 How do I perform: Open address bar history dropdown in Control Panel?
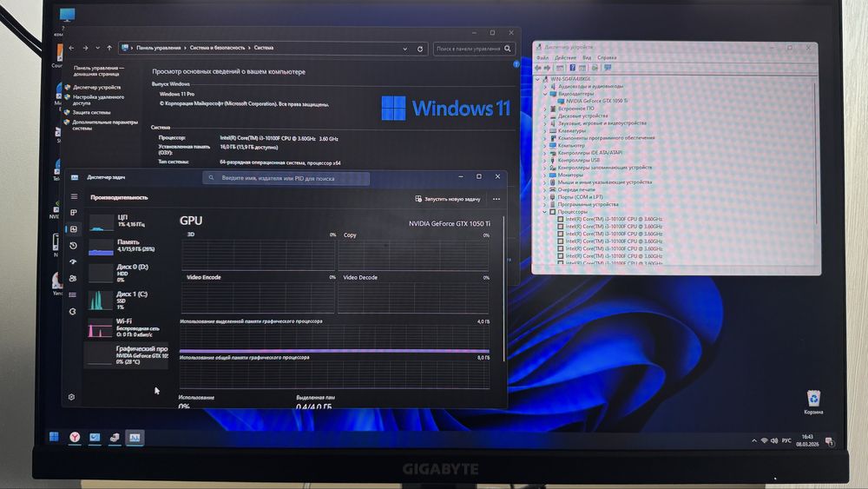point(405,49)
